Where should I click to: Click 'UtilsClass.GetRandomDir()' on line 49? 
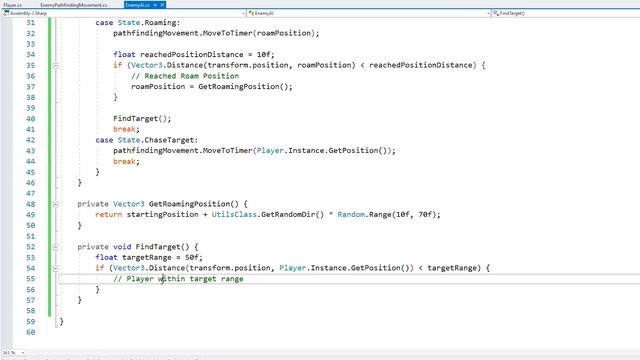click(268, 215)
